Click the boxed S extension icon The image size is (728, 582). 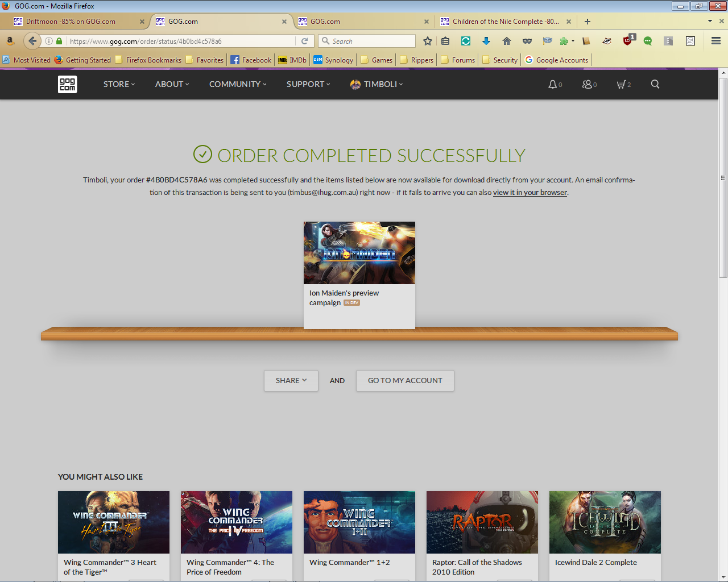(690, 41)
